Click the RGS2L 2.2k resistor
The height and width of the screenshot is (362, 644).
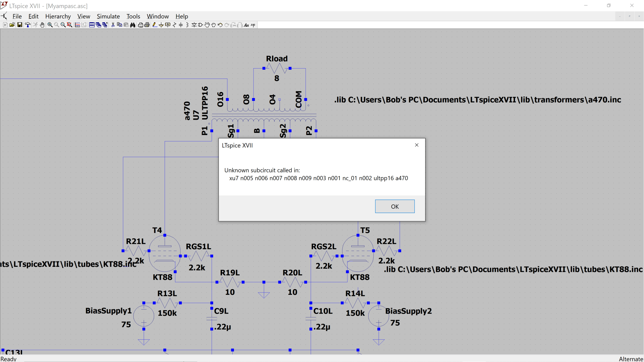324,256
